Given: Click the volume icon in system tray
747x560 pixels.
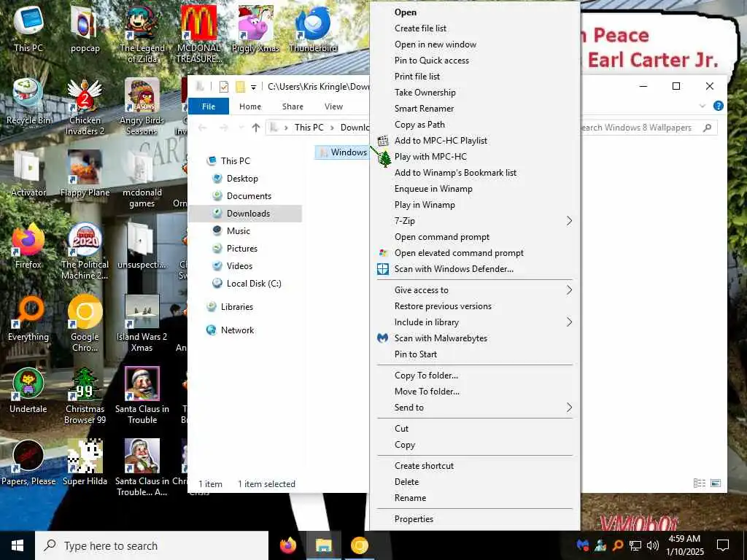Looking at the screenshot, I should (653, 545).
